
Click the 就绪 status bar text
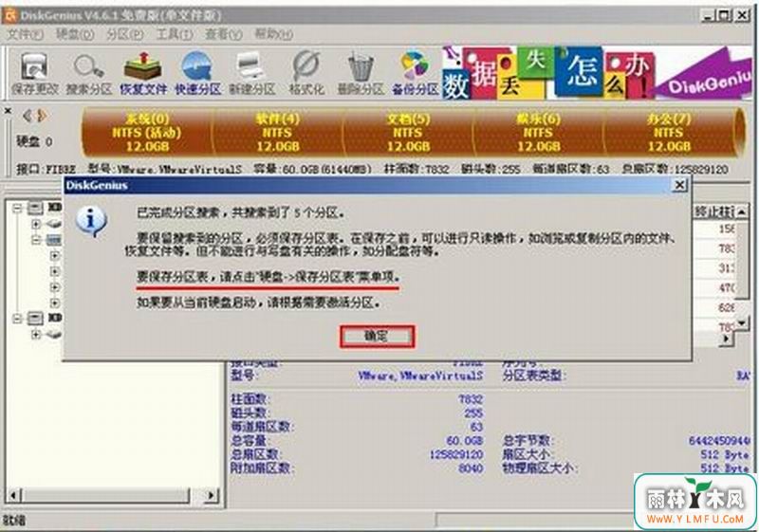tap(14, 521)
